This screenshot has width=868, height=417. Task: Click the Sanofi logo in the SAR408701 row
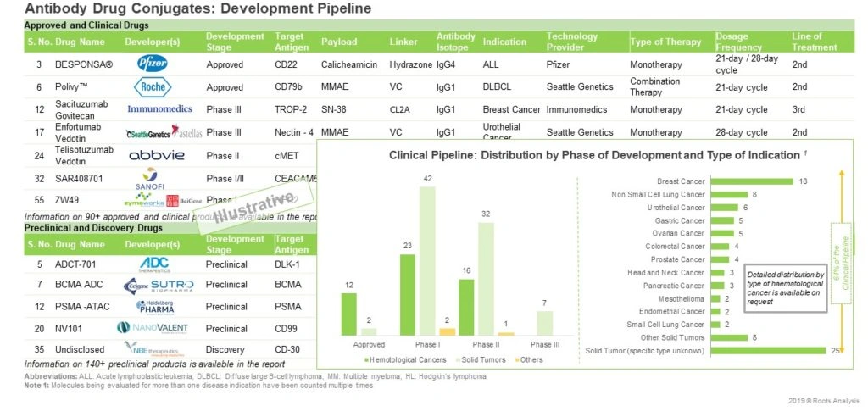[150, 179]
